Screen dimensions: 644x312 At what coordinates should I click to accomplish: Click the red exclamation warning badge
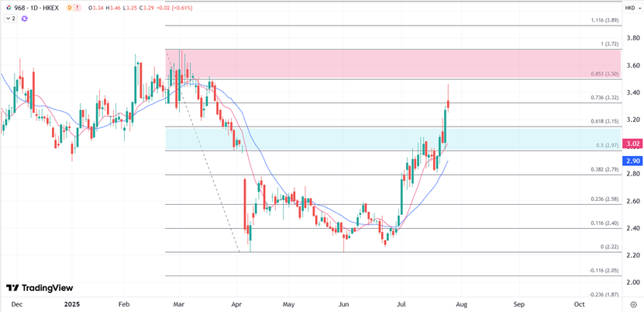[78, 8]
